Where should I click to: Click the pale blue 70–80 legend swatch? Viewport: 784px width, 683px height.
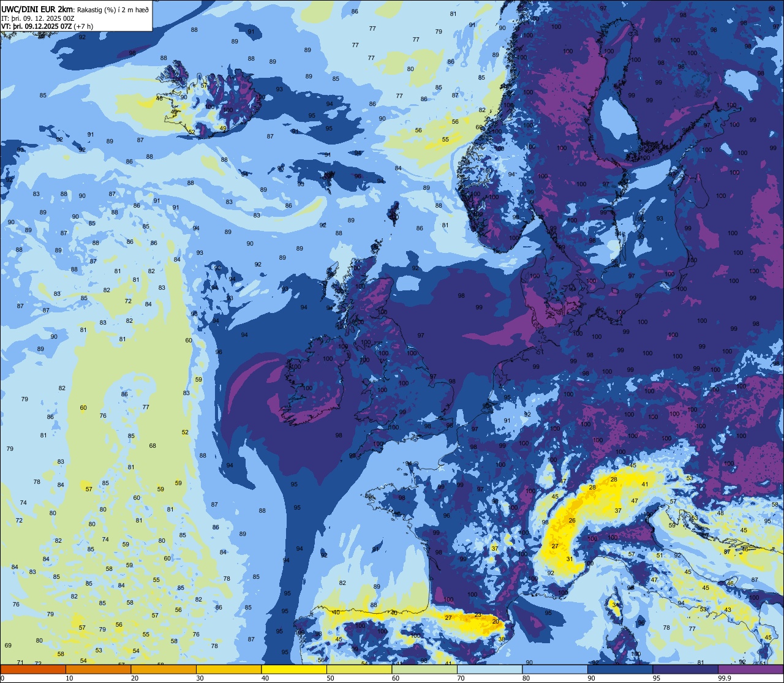pyautogui.click(x=490, y=669)
